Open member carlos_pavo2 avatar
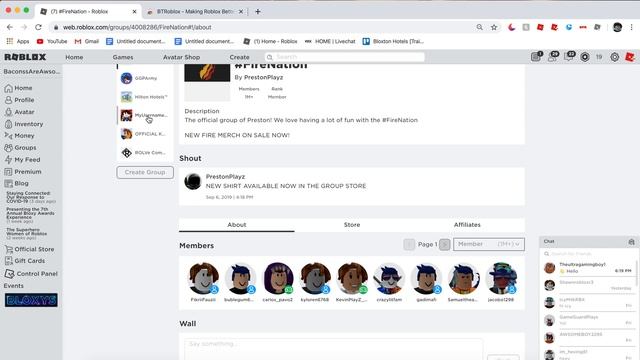The image size is (640, 360). tap(278, 278)
